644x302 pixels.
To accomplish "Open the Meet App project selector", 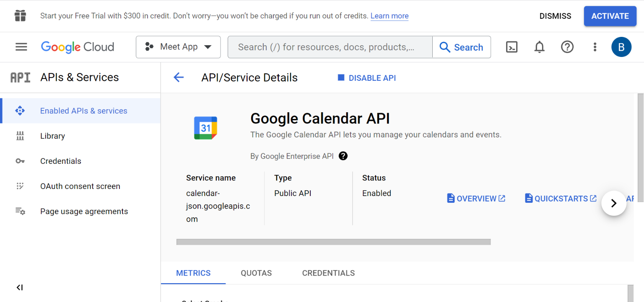I will tap(178, 47).
